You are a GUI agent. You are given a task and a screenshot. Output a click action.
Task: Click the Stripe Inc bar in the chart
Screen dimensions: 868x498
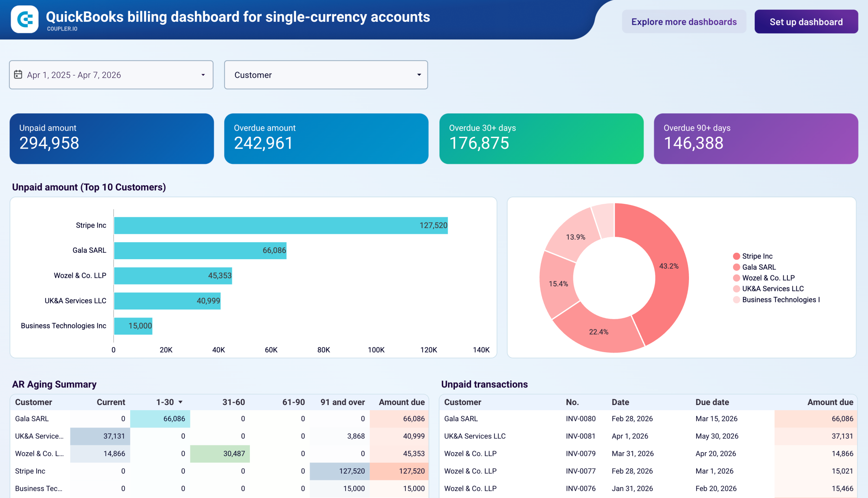pyautogui.click(x=280, y=225)
